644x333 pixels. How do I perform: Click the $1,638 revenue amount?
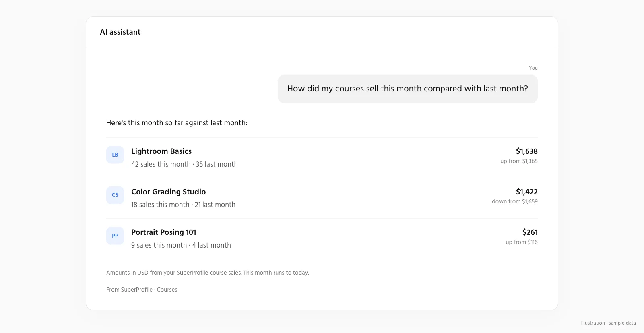(x=526, y=151)
